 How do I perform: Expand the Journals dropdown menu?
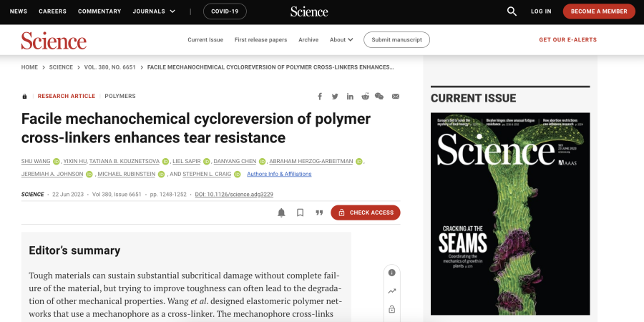pyautogui.click(x=153, y=11)
